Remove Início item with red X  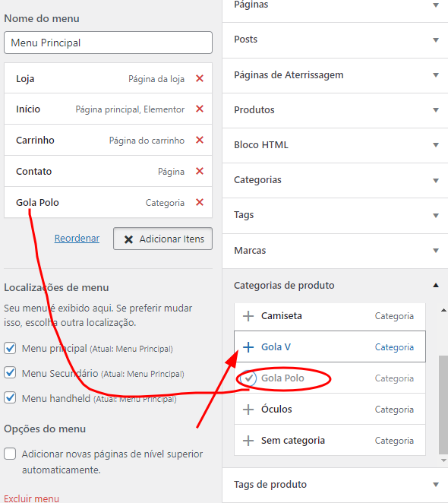pyautogui.click(x=200, y=109)
